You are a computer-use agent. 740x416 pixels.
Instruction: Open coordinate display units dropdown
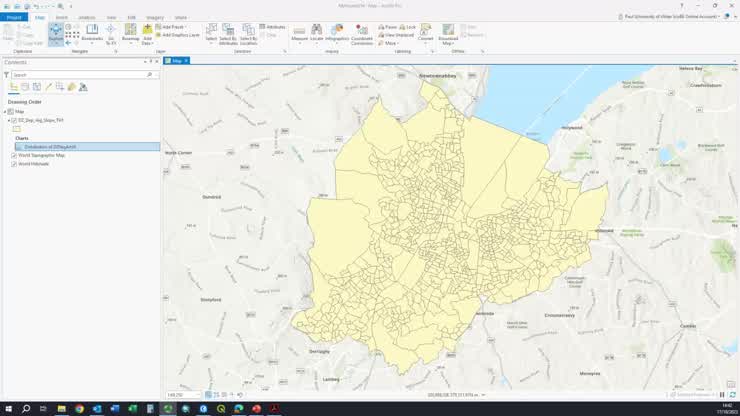[483, 395]
